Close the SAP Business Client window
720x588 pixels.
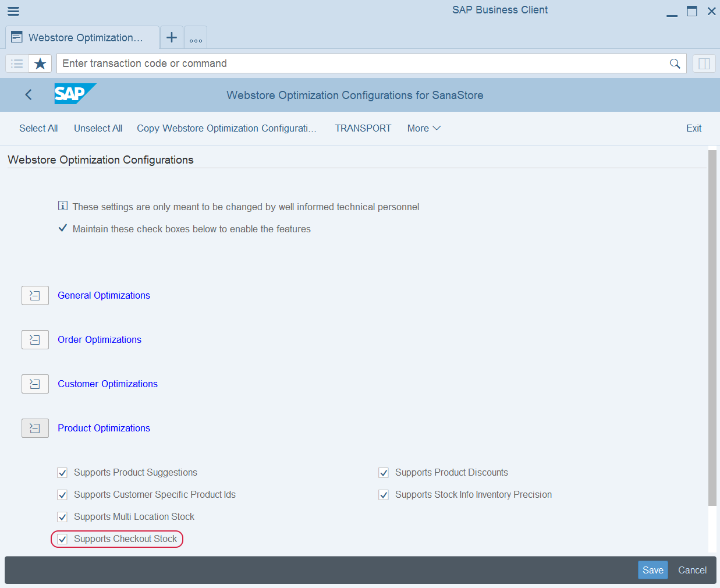pos(711,11)
